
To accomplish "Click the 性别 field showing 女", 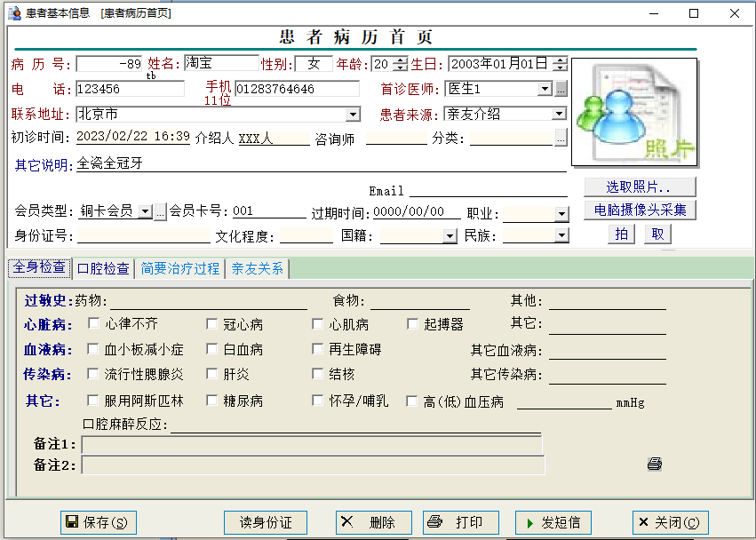I will 314,64.
